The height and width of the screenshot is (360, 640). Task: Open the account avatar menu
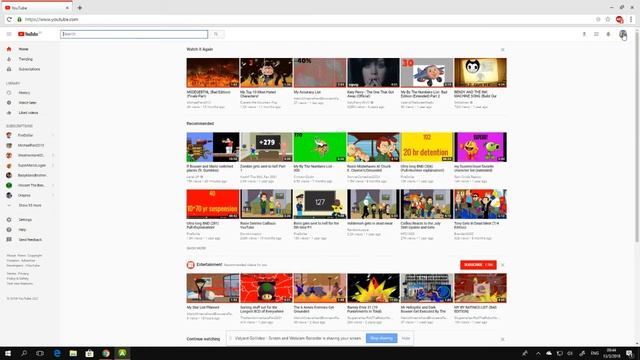click(x=623, y=34)
